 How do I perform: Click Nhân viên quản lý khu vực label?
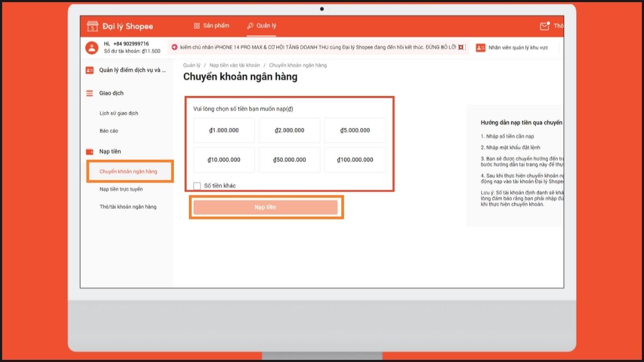click(x=518, y=48)
